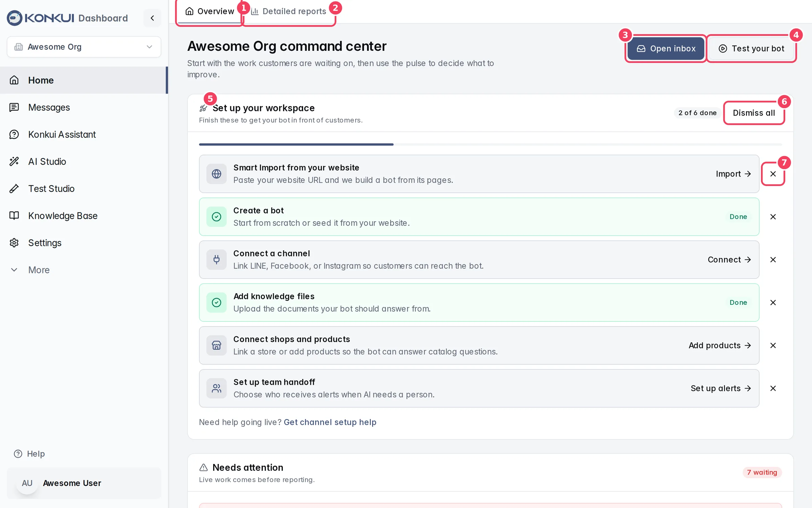Dismiss the Add knowledge files task

(773, 302)
